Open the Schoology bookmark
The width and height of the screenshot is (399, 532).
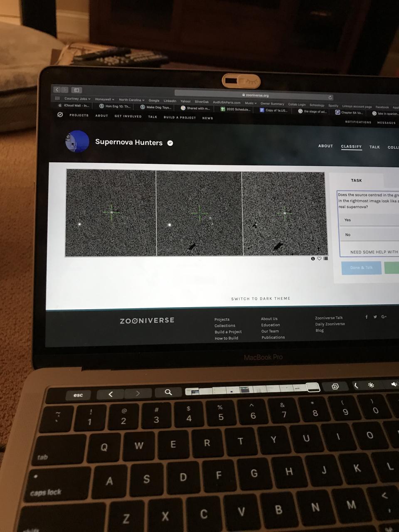(x=317, y=105)
